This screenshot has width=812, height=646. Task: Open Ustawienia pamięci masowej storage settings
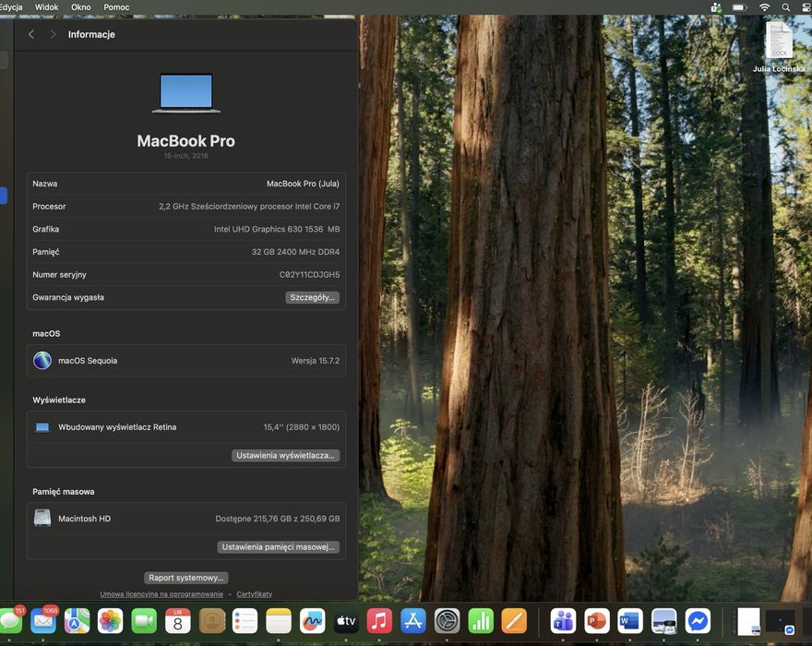click(x=278, y=547)
